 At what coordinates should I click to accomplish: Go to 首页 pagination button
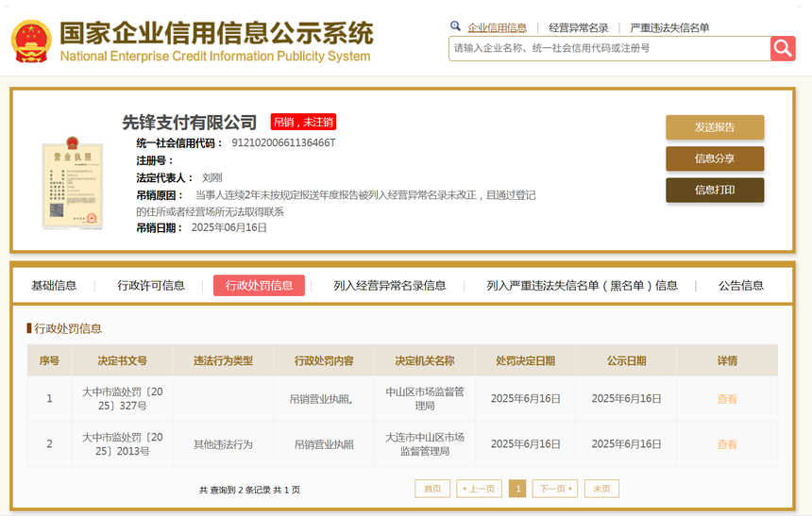click(432, 489)
